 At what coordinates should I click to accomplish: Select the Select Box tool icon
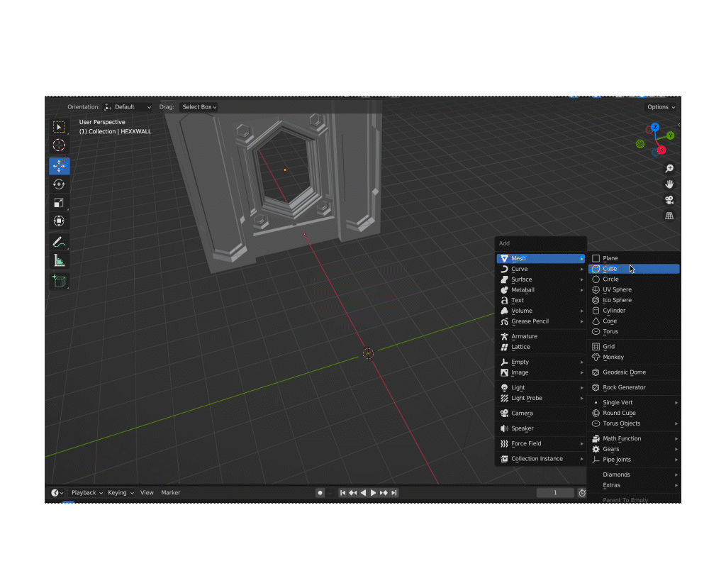(60, 127)
